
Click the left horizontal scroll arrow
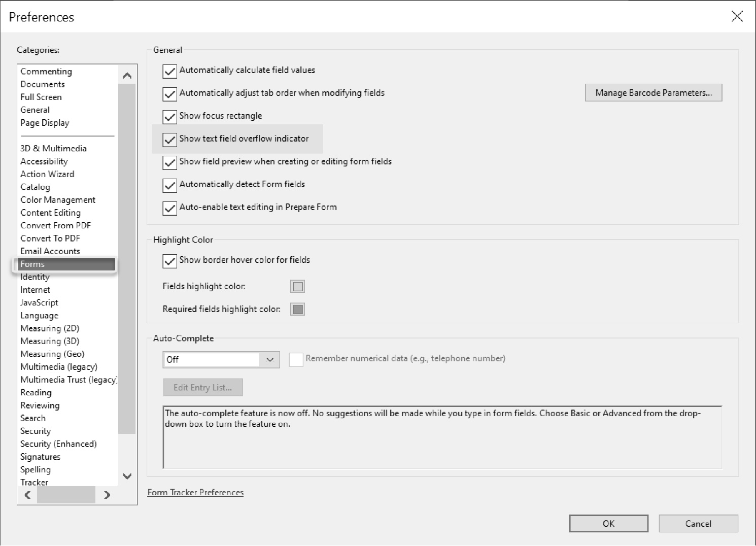click(27, 495)
